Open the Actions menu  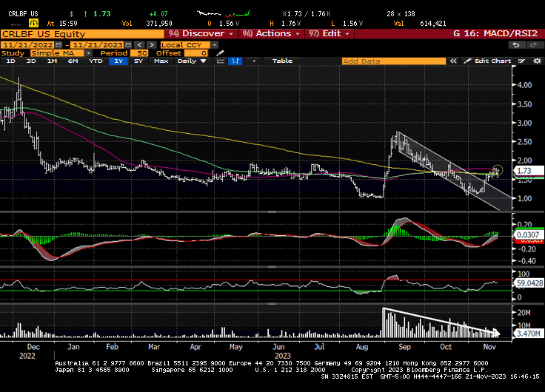point(271,34)
